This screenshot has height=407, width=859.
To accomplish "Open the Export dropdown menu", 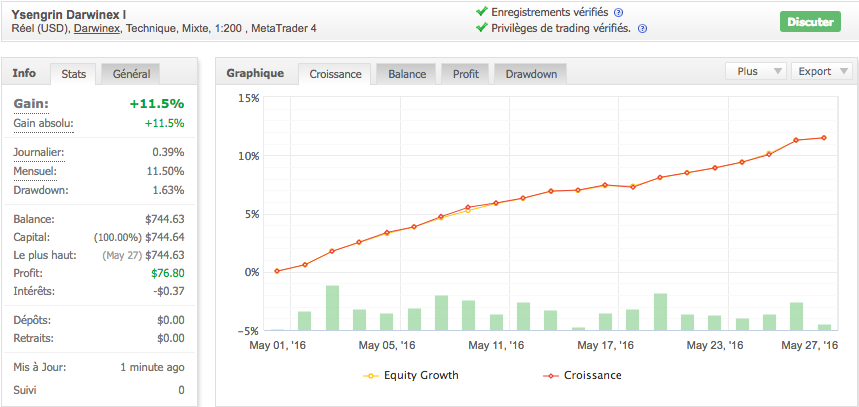I will [x=821, y=72].
